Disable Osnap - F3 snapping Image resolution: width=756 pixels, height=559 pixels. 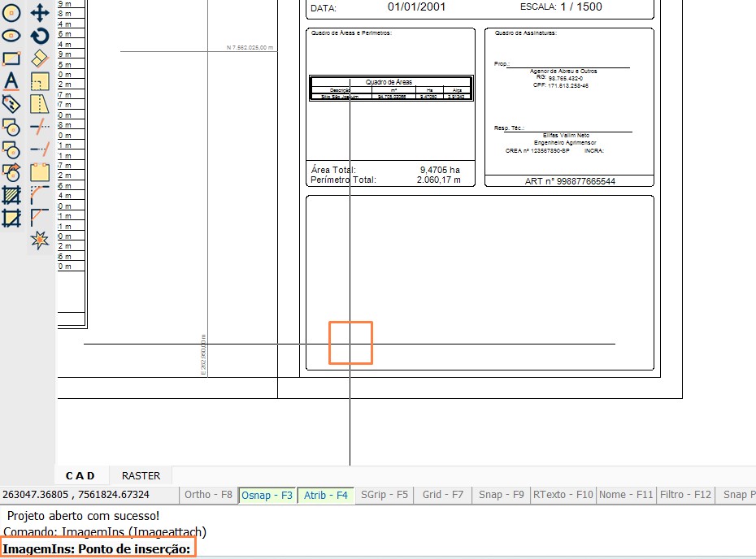(267, 495)
